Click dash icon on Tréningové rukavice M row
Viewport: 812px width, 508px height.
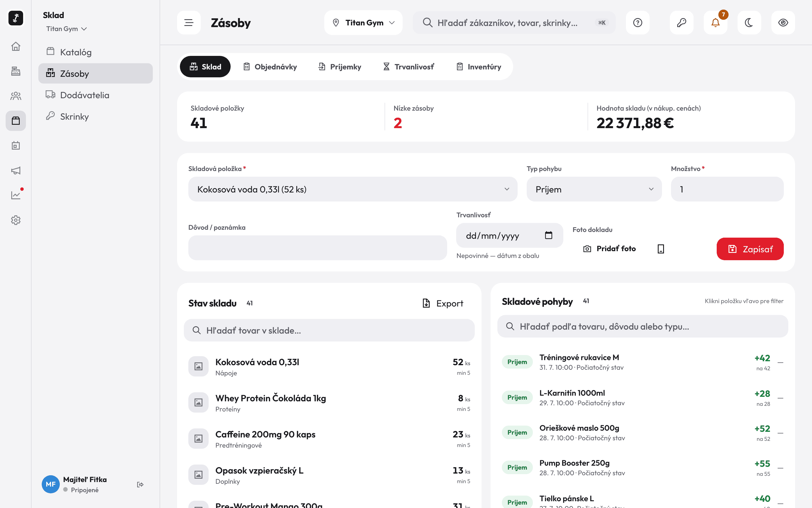(780, 363)
